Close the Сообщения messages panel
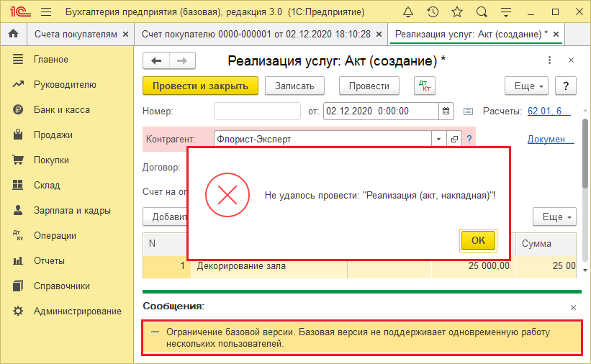The height and width of the screenshot is (364, 591). [x=573, y=307]
